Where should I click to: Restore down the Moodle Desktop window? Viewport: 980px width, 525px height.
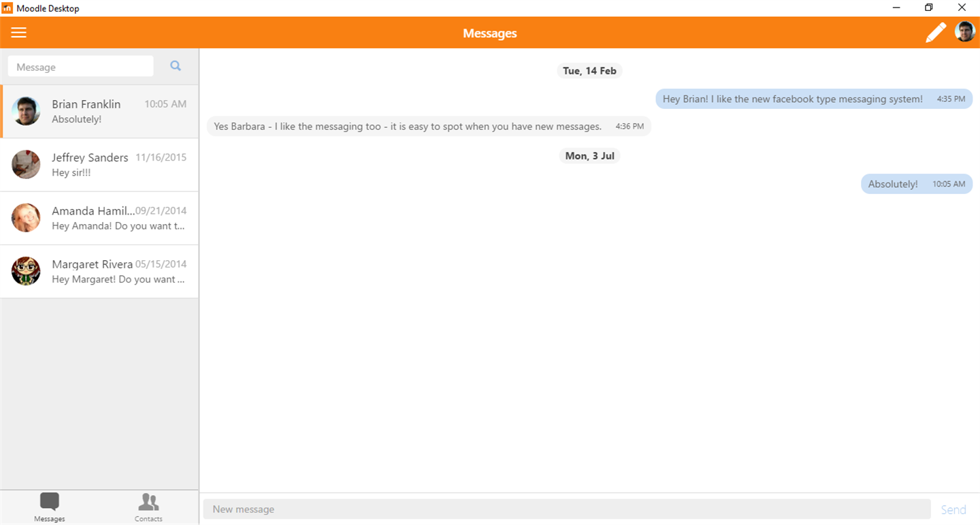tap(929, 7)
